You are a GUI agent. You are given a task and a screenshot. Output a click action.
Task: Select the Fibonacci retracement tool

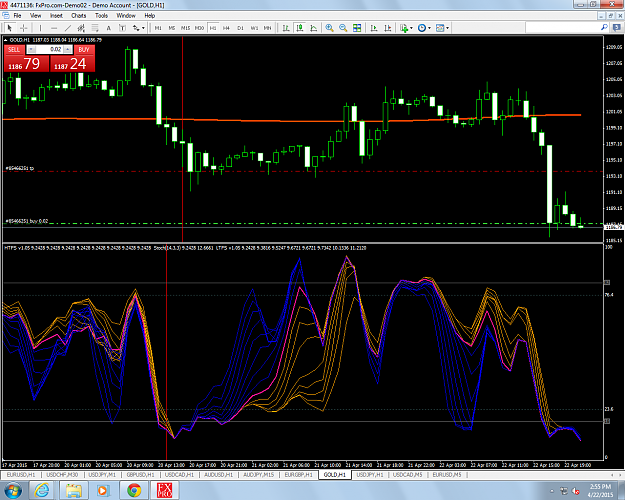click(95, 28)
